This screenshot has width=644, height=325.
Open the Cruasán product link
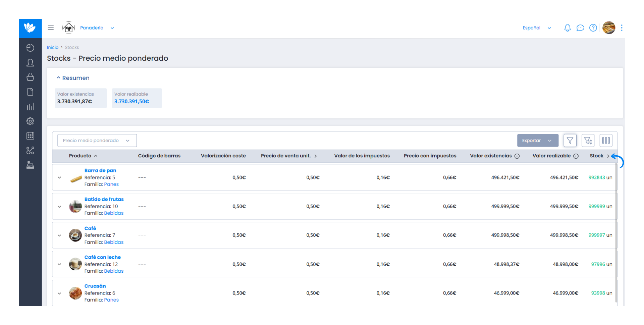click(x=95, y=286)
